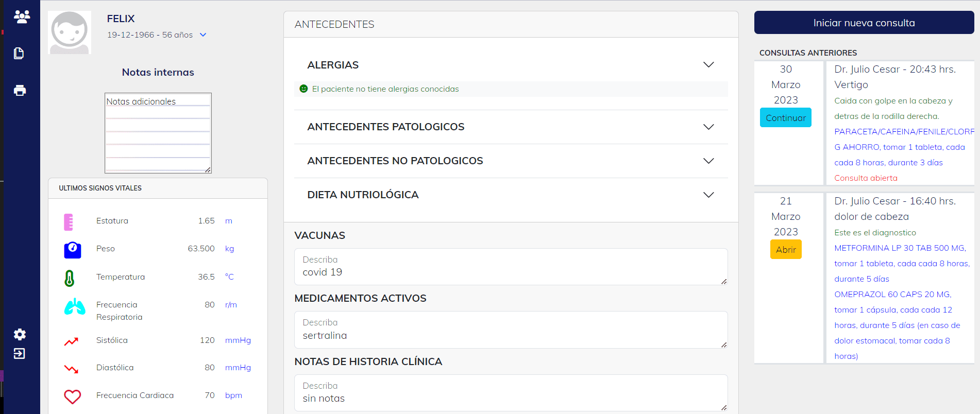
Task: Click the patient avatar picture
Action: (70, 32)
